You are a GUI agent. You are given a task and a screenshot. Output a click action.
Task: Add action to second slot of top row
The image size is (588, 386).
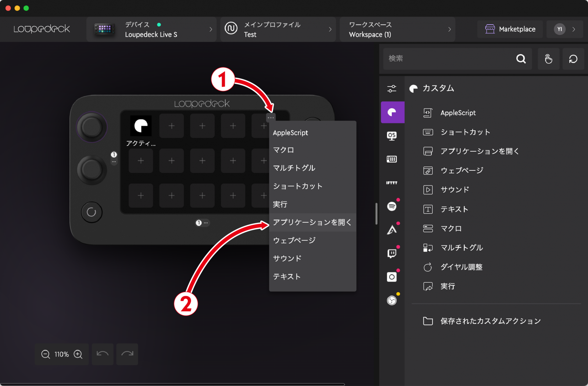[172, 126]
